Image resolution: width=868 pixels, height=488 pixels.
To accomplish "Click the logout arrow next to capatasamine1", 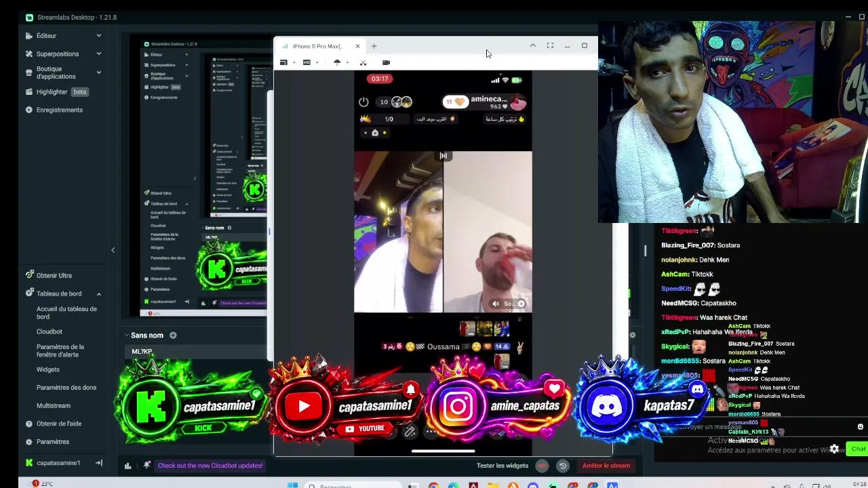I will (x=99, y=463).
